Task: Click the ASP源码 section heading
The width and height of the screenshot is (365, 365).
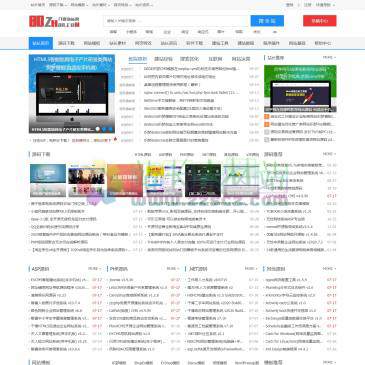Action: [x=40, y=269]
